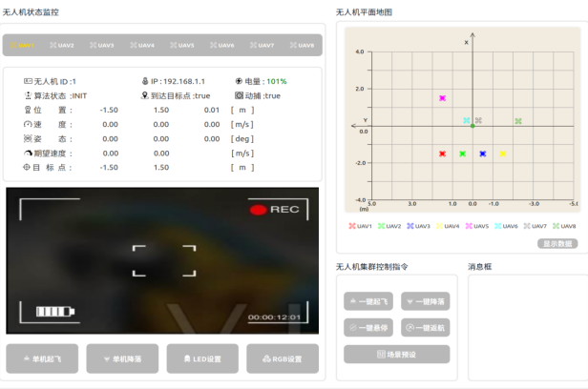The width and height of the screenshot is (588, 389).
Task: Select the yellow UAV4 marker on map
Action: coord(503,154)
